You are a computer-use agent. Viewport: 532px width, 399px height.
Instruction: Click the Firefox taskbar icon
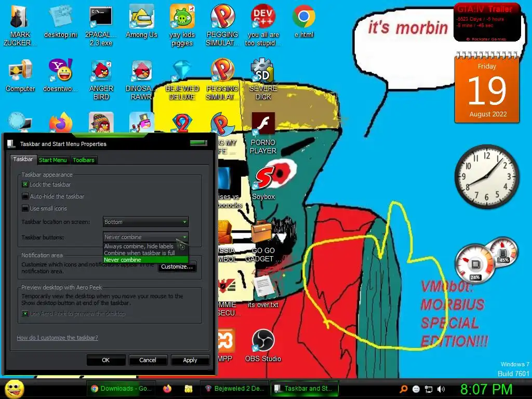coord(167,389)
